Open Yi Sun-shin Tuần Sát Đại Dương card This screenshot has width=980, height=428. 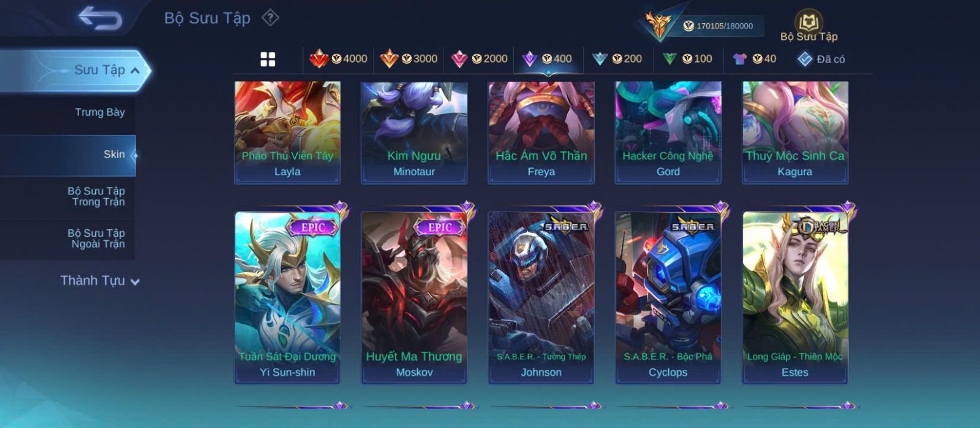(287, 297)
